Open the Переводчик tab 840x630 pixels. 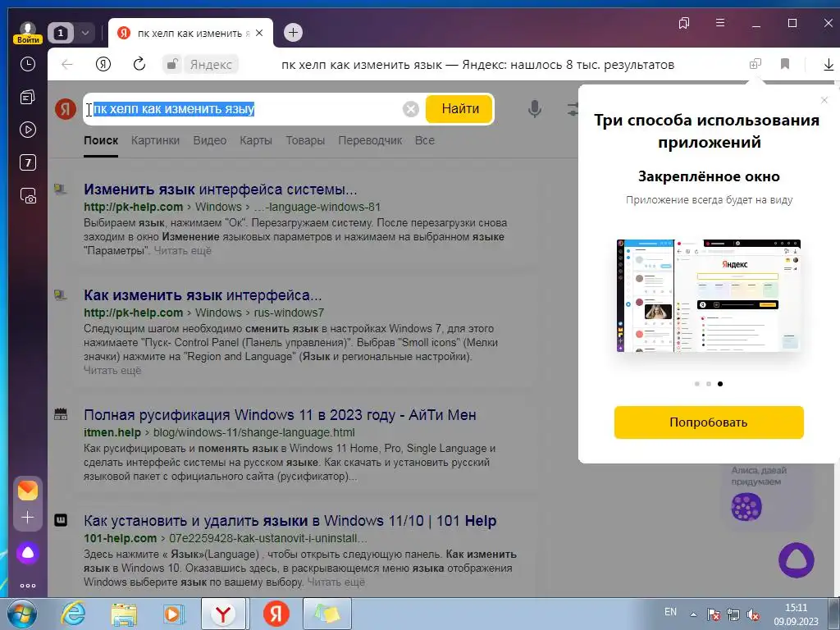[x=370, y=140]
